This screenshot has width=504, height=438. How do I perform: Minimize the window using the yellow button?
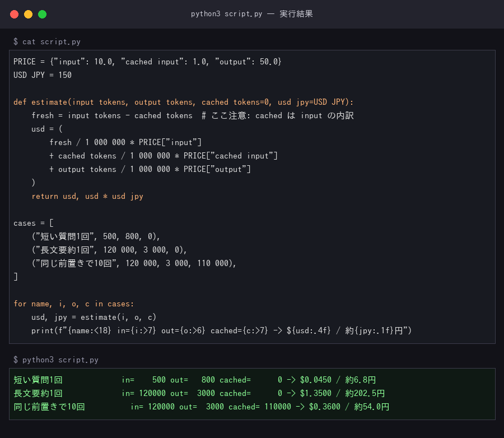point(29,14)
